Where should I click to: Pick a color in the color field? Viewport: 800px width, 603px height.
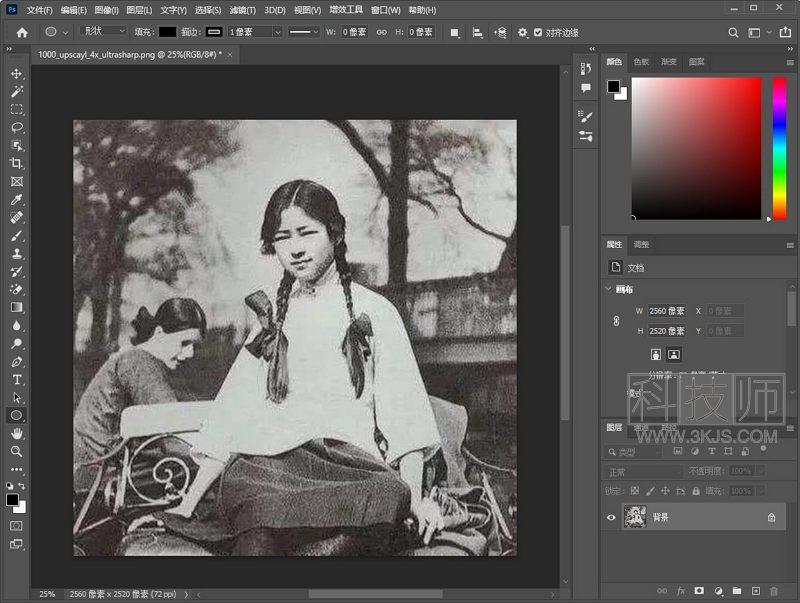[696, 148]
